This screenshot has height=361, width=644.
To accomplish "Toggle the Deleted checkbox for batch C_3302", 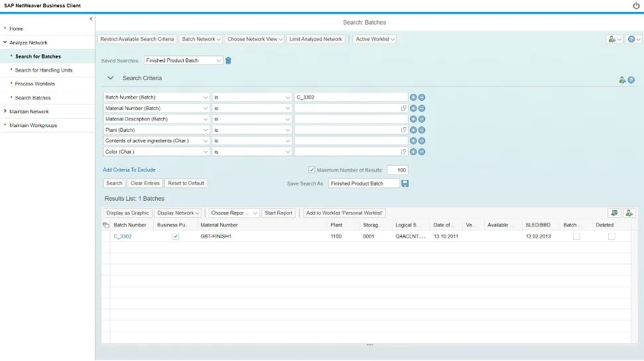I will (612, 236).
